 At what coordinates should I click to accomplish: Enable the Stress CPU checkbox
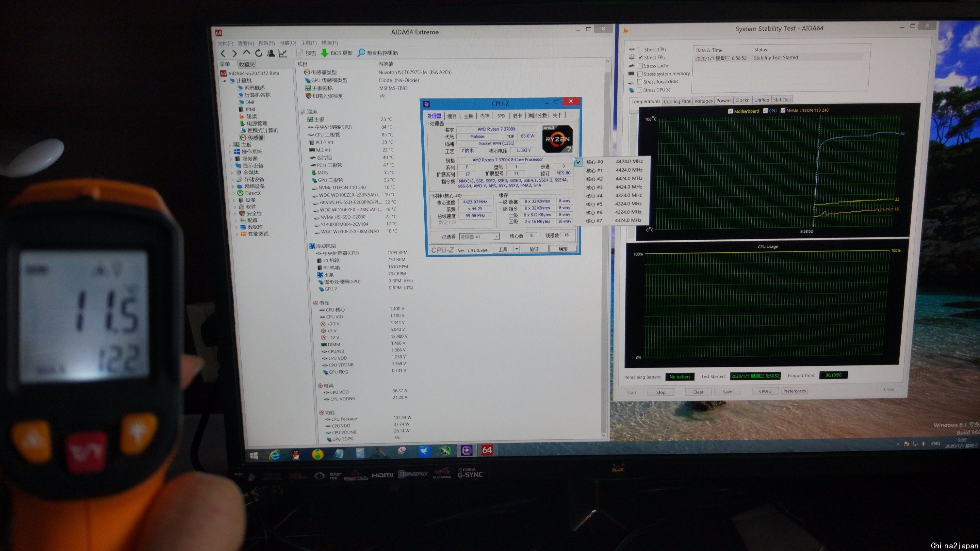641,49
